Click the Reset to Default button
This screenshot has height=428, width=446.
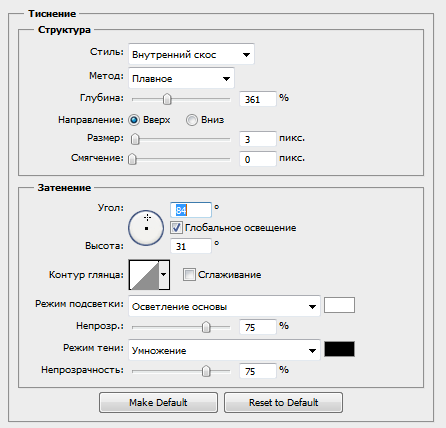click(283, 402)
